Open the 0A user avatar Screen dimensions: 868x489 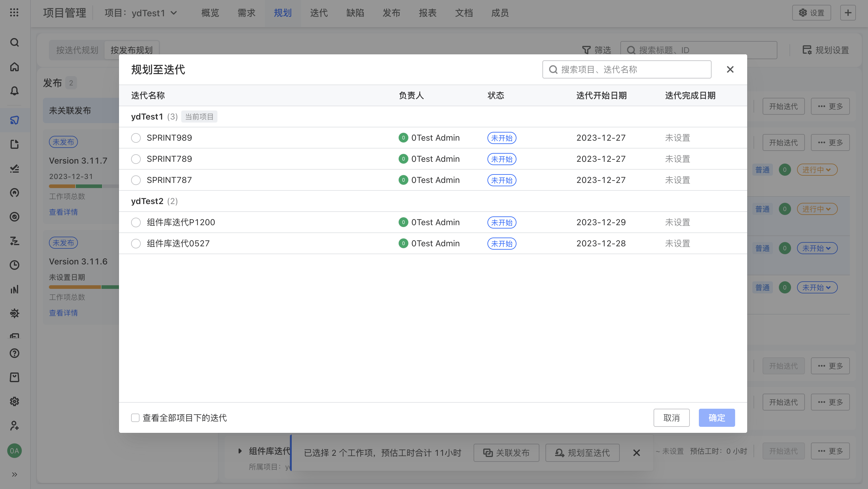click(x=14, y=451)
